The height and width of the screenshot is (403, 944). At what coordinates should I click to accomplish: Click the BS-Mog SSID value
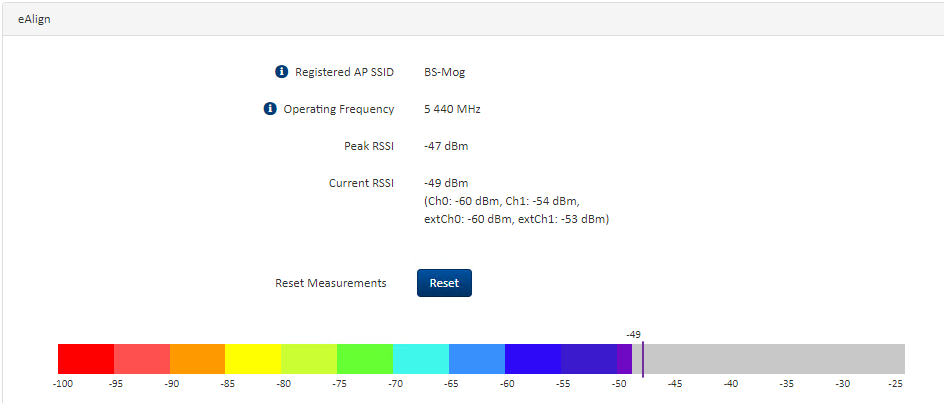click(444, 72)
